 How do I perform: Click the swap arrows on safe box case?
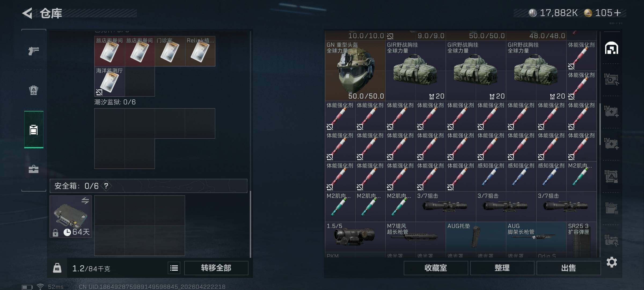pos(85,201)
